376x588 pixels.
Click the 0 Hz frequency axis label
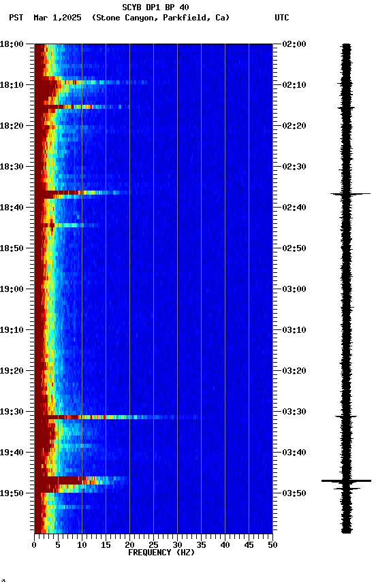(x=34, y=545)
